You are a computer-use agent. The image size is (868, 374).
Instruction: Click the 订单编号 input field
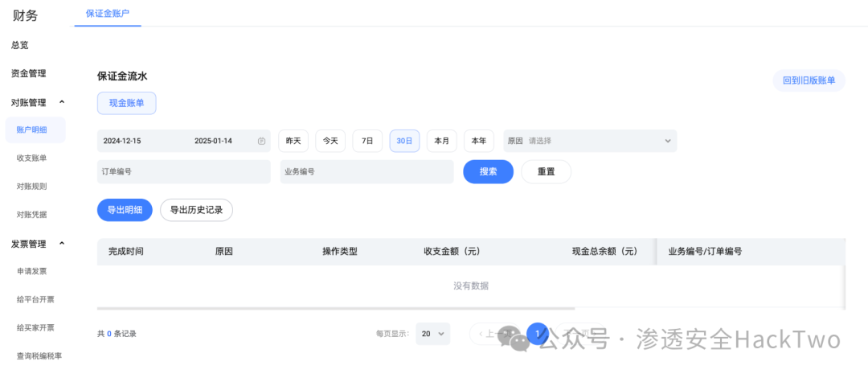pos(184,172)
